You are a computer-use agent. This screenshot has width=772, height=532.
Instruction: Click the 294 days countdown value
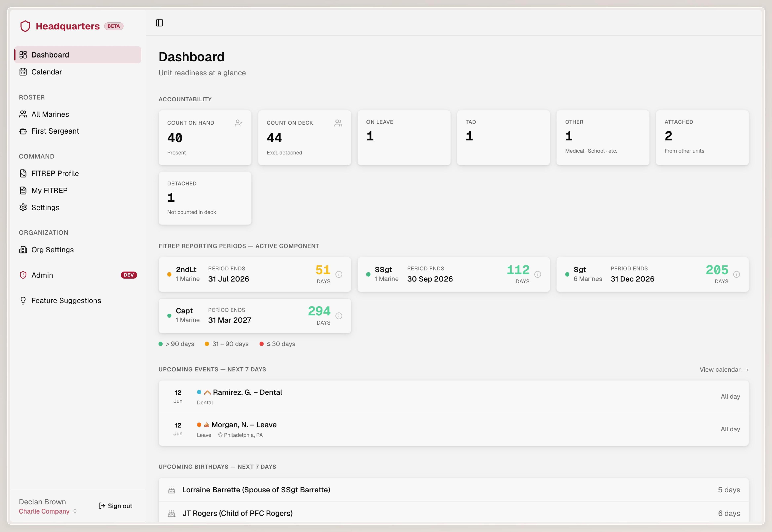pos(319,311)
